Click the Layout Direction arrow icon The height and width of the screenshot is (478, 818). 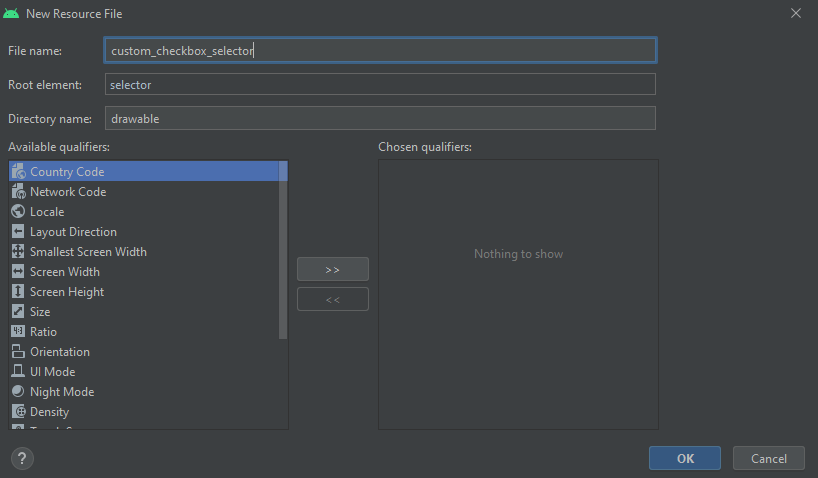pos(18,231)
